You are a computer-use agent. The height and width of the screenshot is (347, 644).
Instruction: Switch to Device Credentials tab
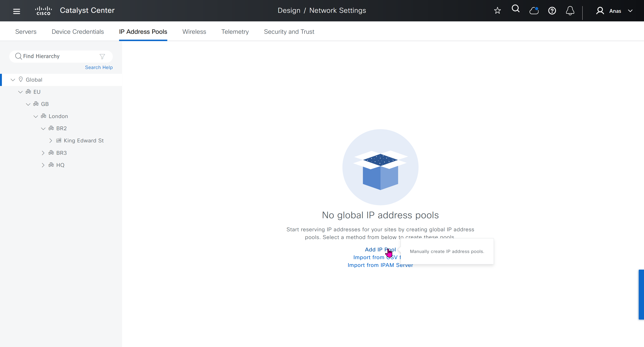tap(78, 32)
